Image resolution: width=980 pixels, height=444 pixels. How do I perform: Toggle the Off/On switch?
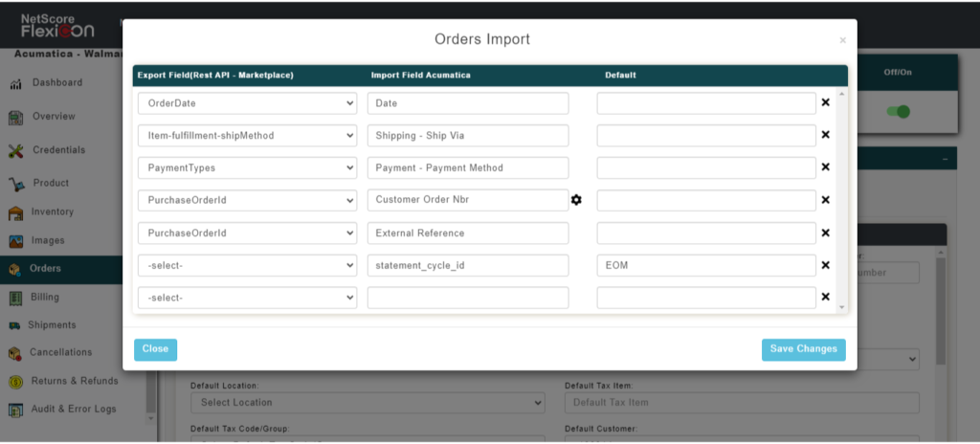coord(898,111)
